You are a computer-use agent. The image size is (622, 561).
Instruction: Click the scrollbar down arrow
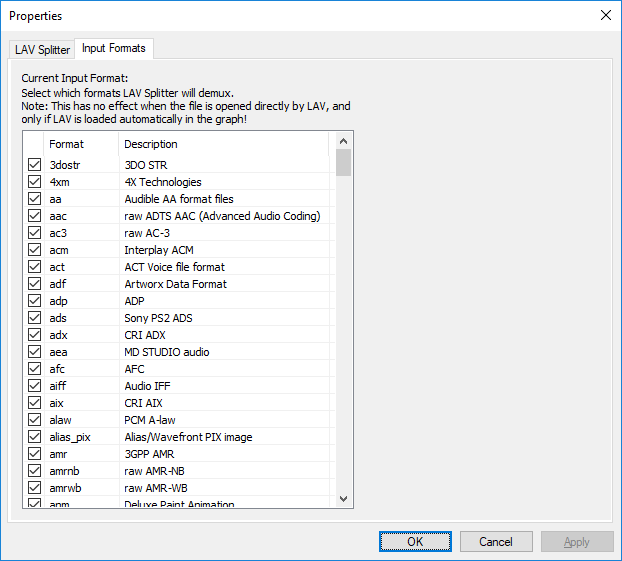click(344, 499)
